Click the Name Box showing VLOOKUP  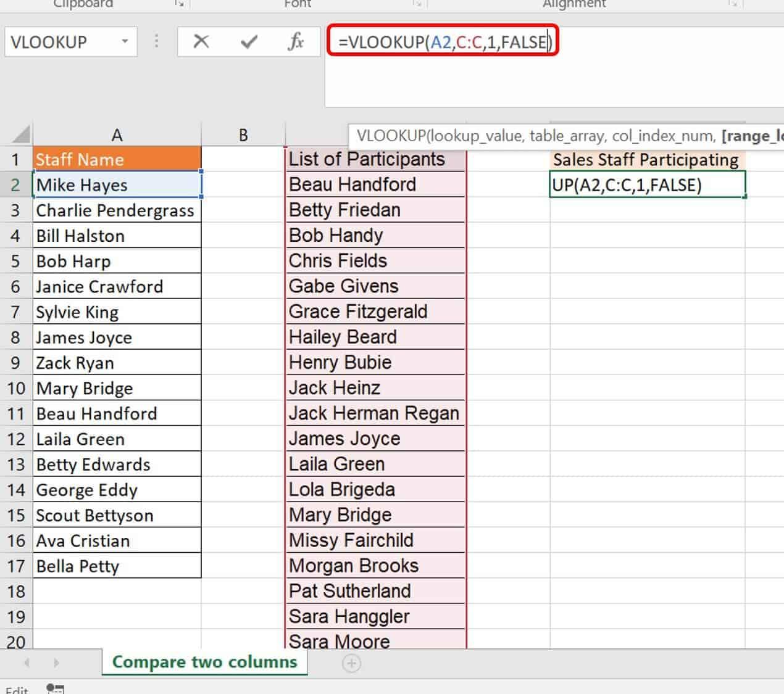click(62, 42)
